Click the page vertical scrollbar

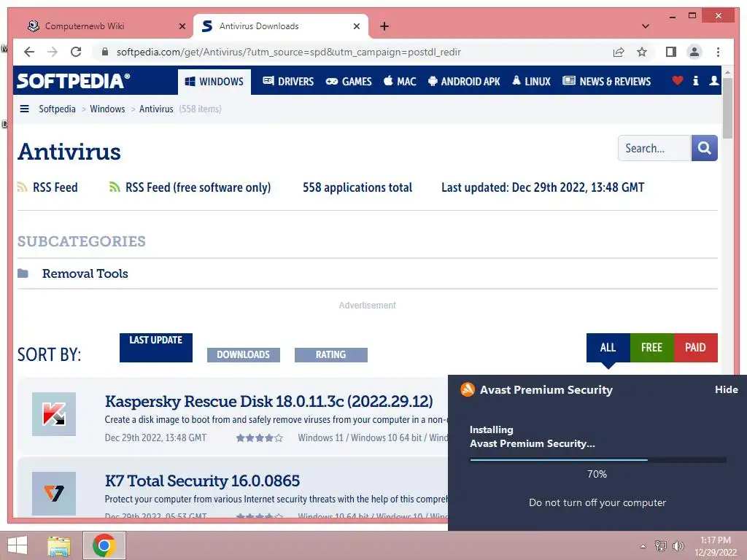pyautogui.click(x=727, y=109)
